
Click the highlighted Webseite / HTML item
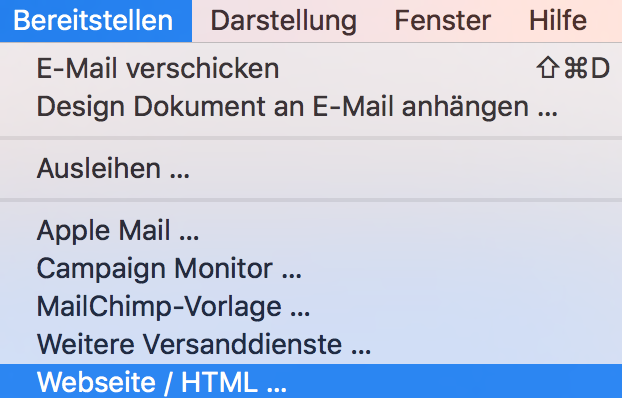click(x=311, y=381)
